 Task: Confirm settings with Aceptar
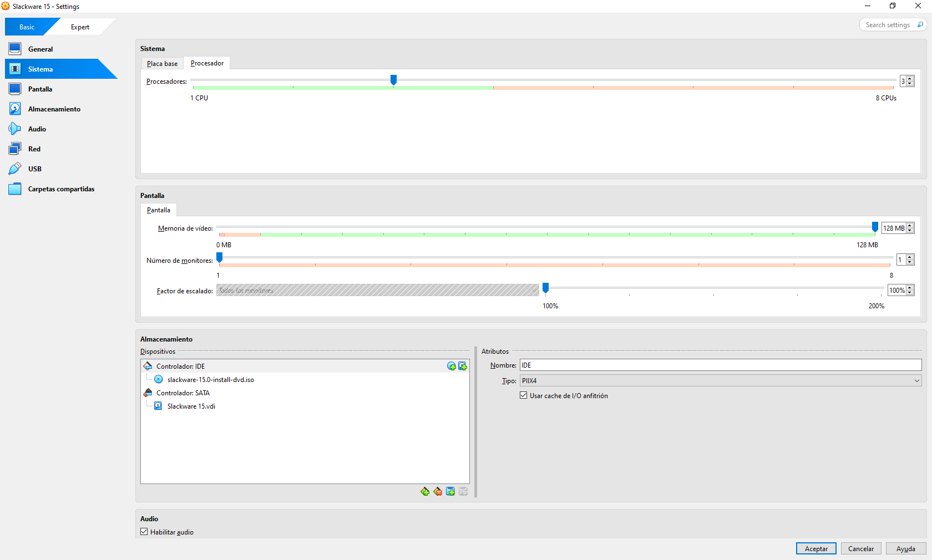[x=816, y=548]
